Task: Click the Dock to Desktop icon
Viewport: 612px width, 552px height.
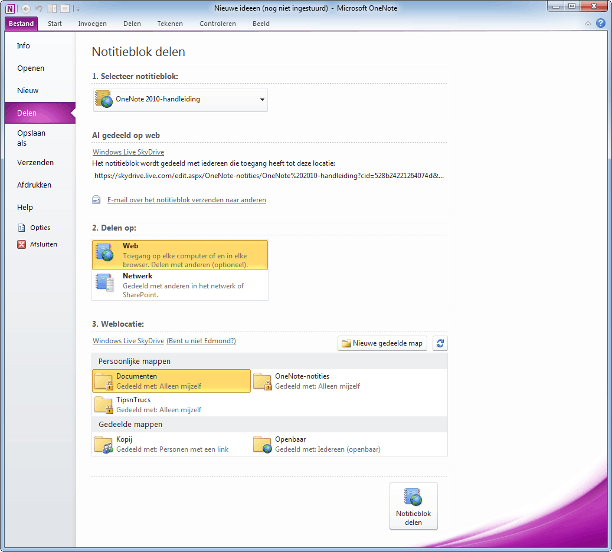Action: 52,8
